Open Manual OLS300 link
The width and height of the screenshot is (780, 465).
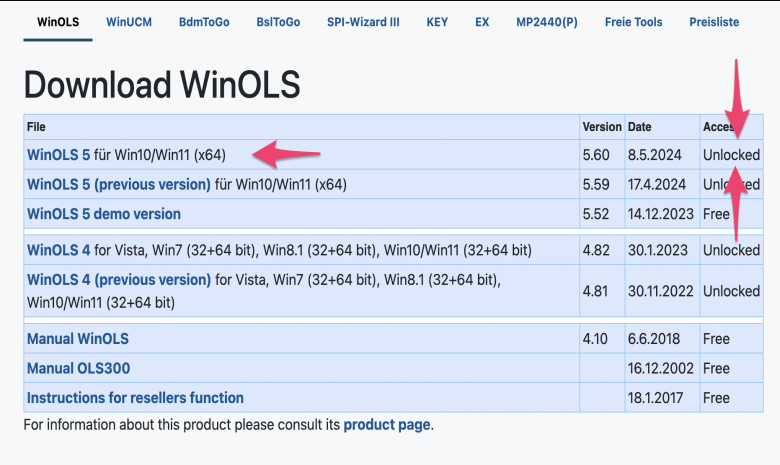(78, 369)
